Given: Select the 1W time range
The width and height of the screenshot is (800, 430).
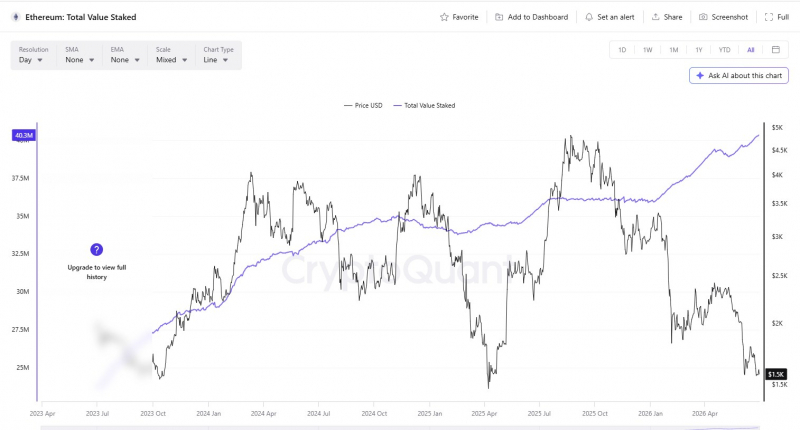Looking at the screenshot, I should pos(647,50).
